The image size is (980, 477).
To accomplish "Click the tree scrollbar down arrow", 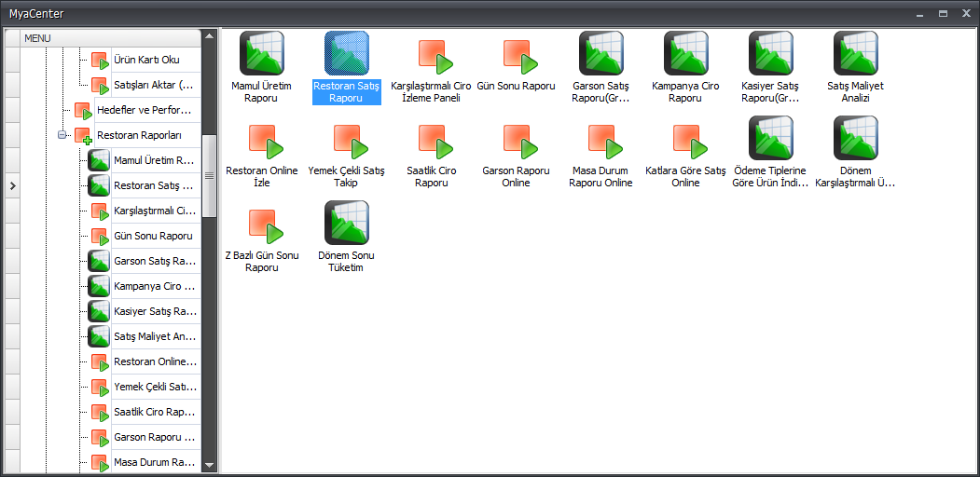I will coord(210,465).
